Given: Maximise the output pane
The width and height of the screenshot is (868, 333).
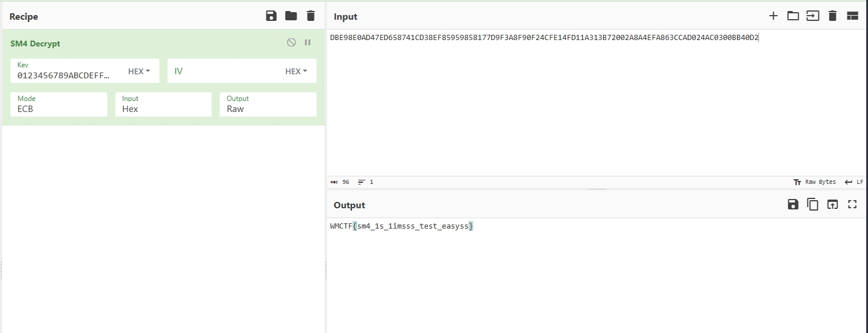Looking at the screenshot, I should point(852,204).
